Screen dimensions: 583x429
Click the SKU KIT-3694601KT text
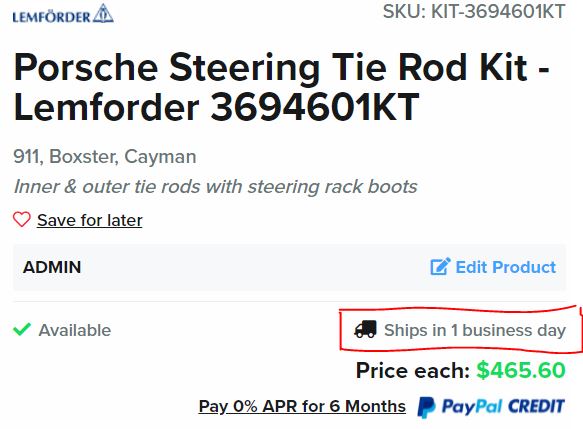pyautogui.click(x=474, y=11)
